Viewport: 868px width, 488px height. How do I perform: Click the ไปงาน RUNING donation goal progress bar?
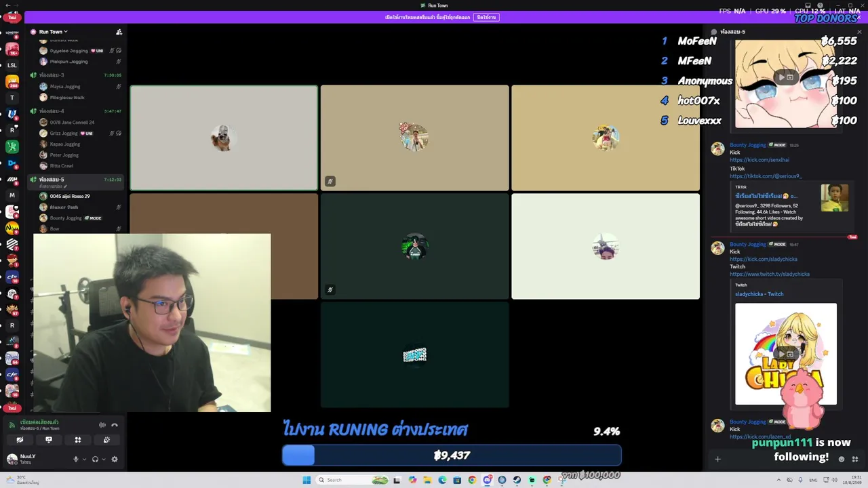click(452, 455)
